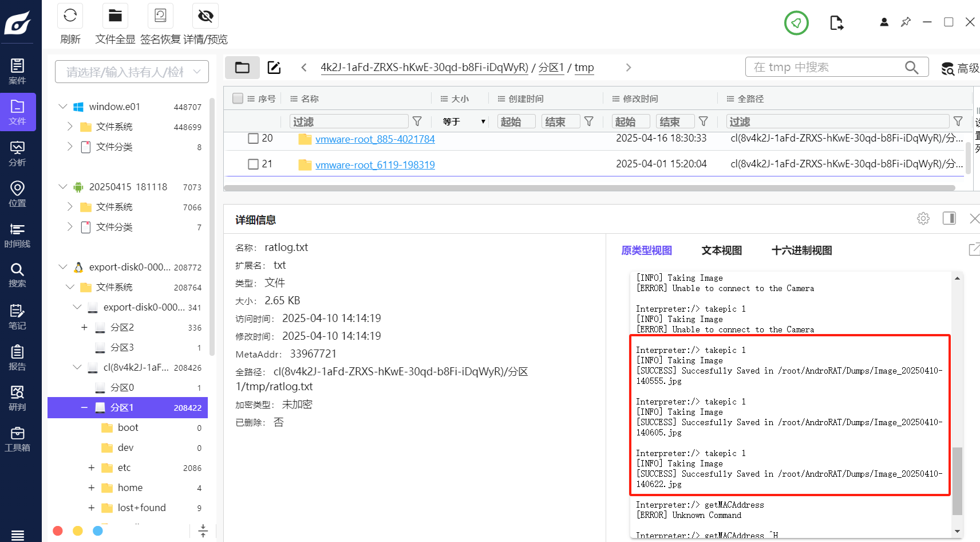The height and width of the screenshot is (542, 980).
Task: Close the 详细信息 panel
Action: [974, 218]
